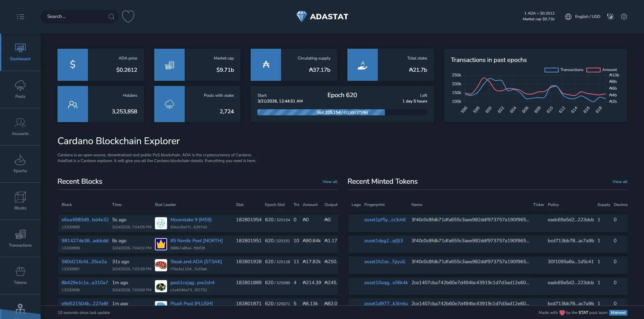Screen dimensions: 644x319
Task: Open block 981427de38...addcdd
Action: tap(85, 241)
